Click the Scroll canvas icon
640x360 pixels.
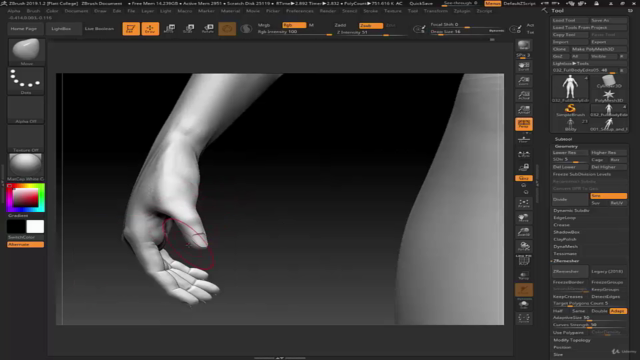tap(524, 67)
